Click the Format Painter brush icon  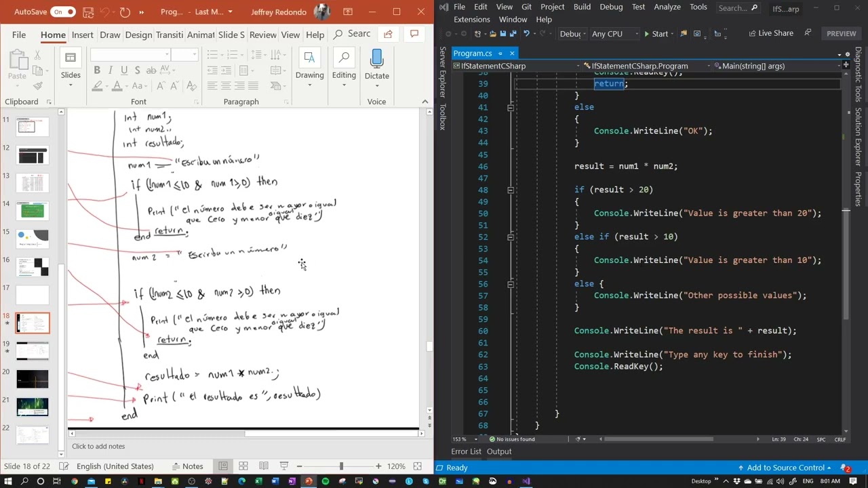tap(38, 86)
